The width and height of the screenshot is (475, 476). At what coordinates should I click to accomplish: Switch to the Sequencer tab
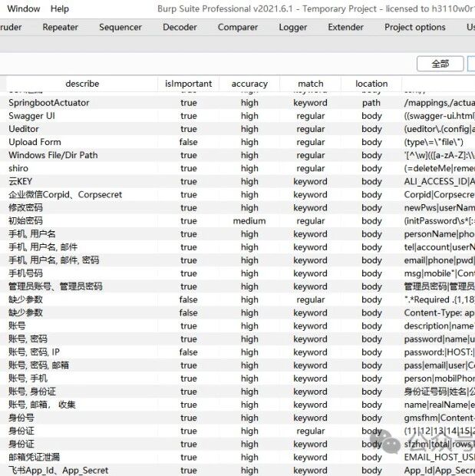[x=120, y=27]
